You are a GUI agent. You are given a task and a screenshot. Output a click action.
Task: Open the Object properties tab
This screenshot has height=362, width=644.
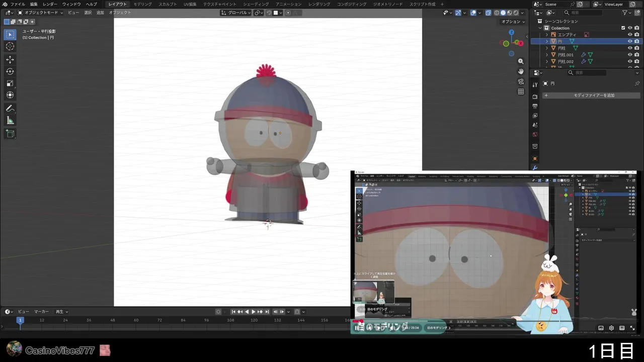(x=535, y=158)
